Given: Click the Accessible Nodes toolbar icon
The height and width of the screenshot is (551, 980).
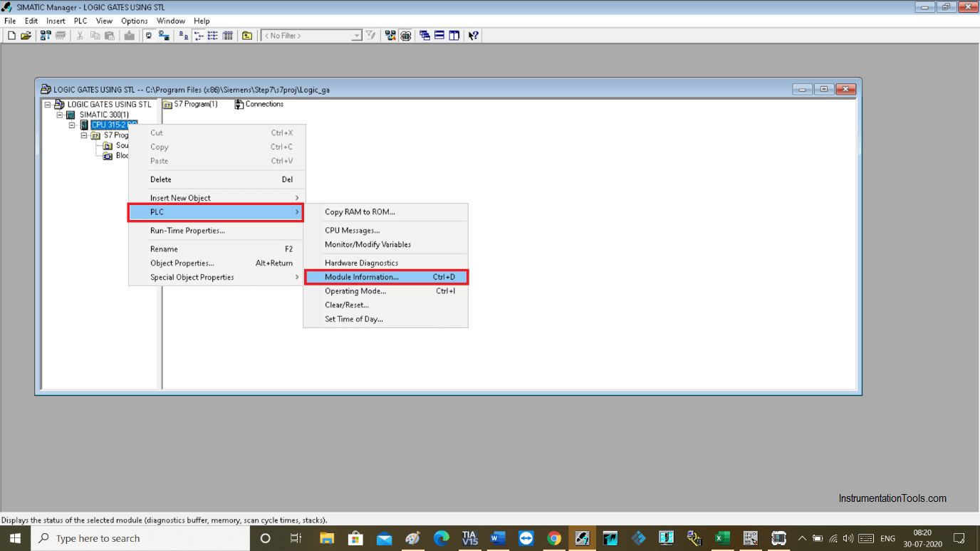Looking at the screenshot, I should pyautogui.click(x=46, y=36).
